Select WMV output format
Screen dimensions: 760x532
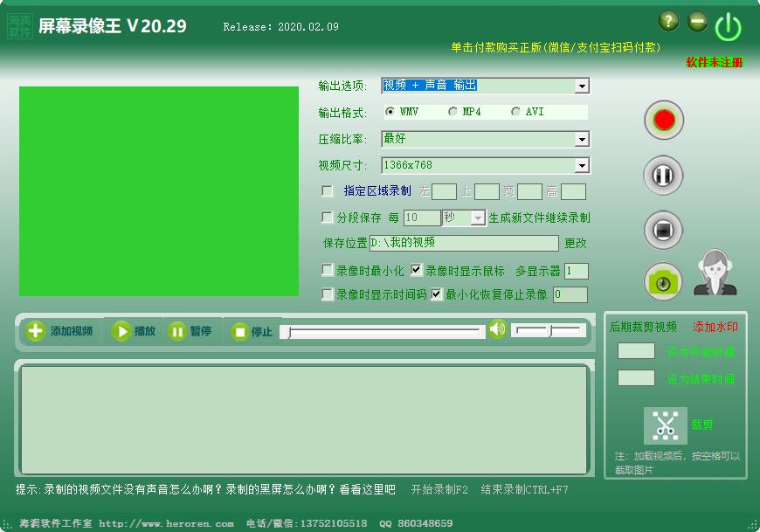tap(402, 112)
